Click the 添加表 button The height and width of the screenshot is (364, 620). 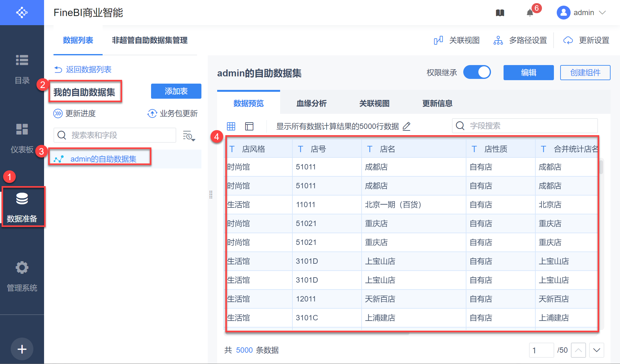click(176, 91)
